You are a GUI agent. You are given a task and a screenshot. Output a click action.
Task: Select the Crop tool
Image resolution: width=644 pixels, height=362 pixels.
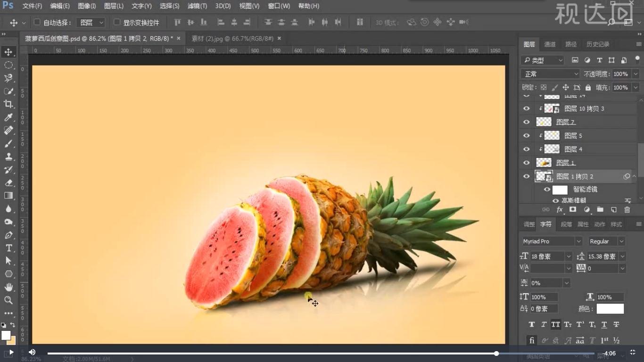8,104
